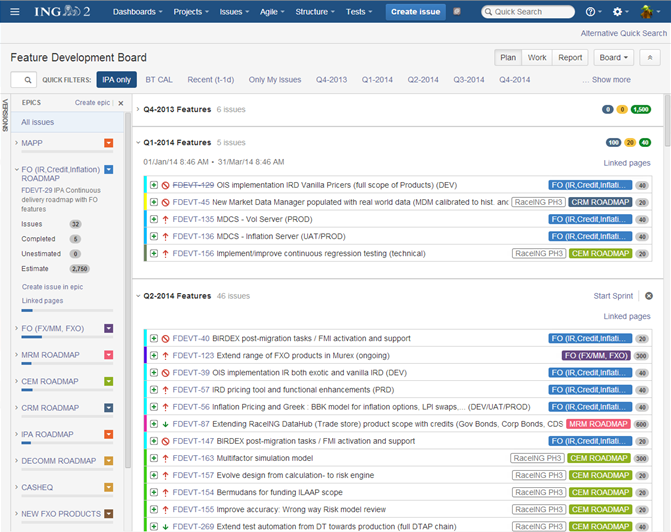Viewport: 671px width, 532px height.
Task: Click the user avatar in the header
Action: point(647,12)
